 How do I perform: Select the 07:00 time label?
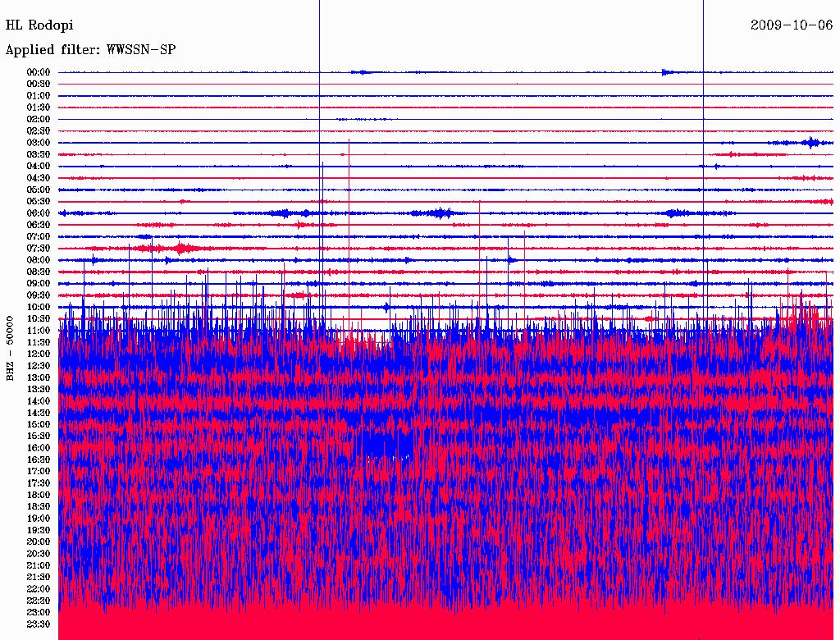(x=39, y=237)
